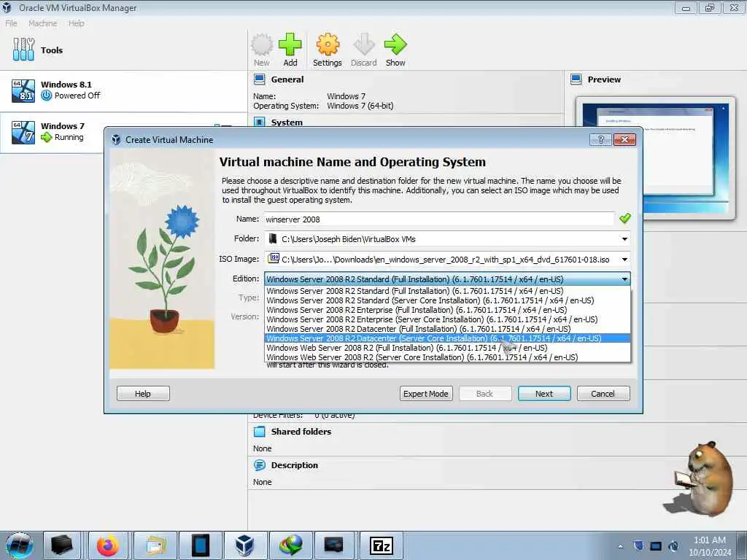The width and height of the screenshot is (747, 560).
Task: Click the dialog help question-mark button
Action: point(601,139)
